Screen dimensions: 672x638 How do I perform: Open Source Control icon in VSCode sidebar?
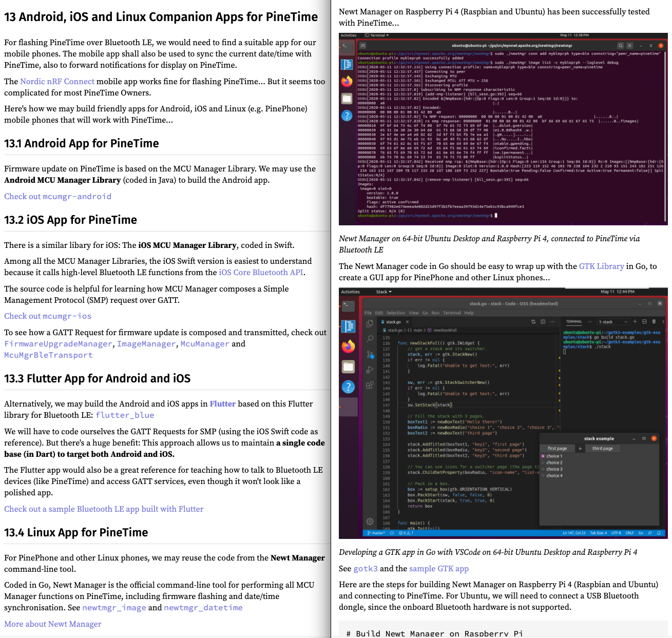[370, 354]
